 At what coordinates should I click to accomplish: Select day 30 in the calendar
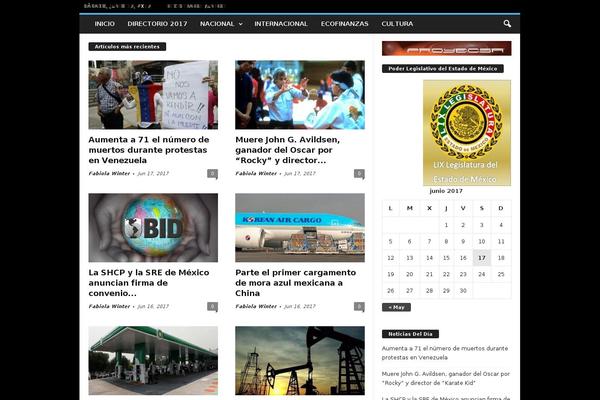click(463, 291)
